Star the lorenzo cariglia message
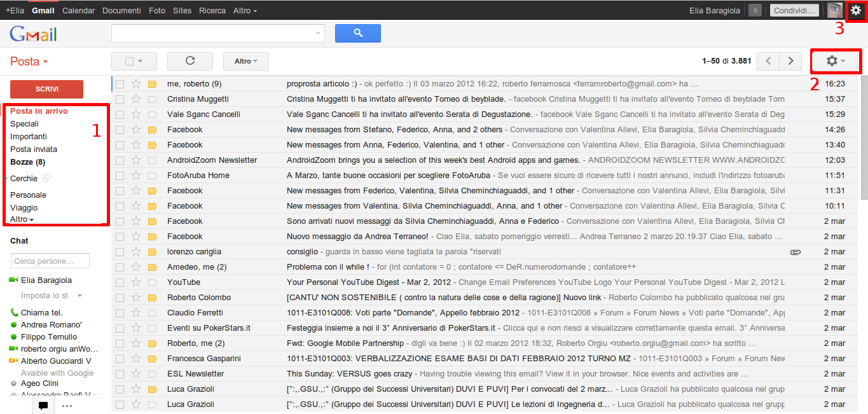This screenshot has width=868, height=414. [x=135, y=252]
